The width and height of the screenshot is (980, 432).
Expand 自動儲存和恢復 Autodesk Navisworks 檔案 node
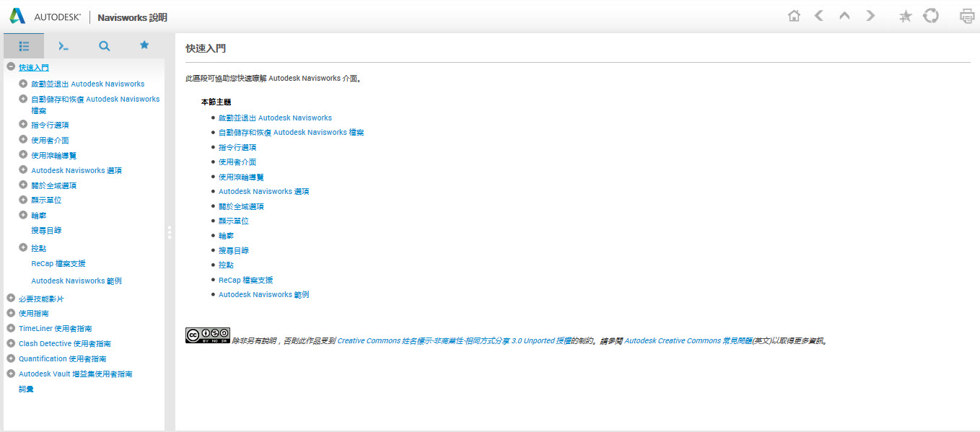[23, 99]
